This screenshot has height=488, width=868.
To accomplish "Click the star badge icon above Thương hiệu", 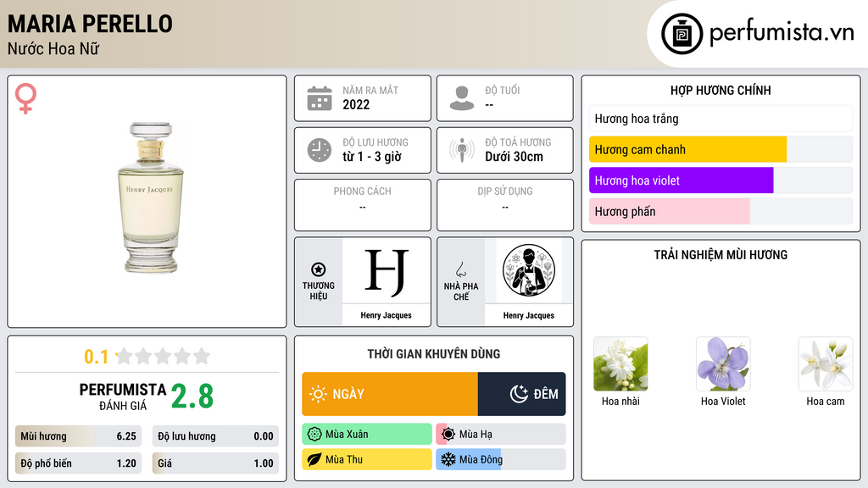I will click(x=319, y=269).
